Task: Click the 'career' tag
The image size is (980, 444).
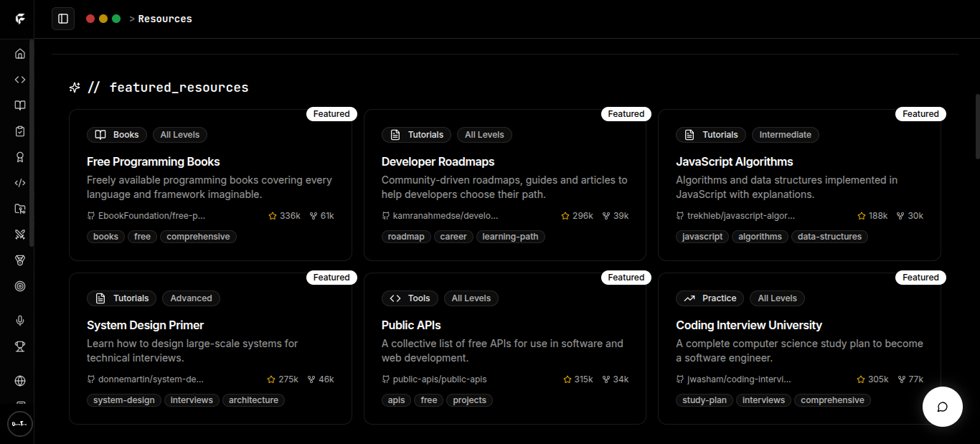Action: click(453, 237)
